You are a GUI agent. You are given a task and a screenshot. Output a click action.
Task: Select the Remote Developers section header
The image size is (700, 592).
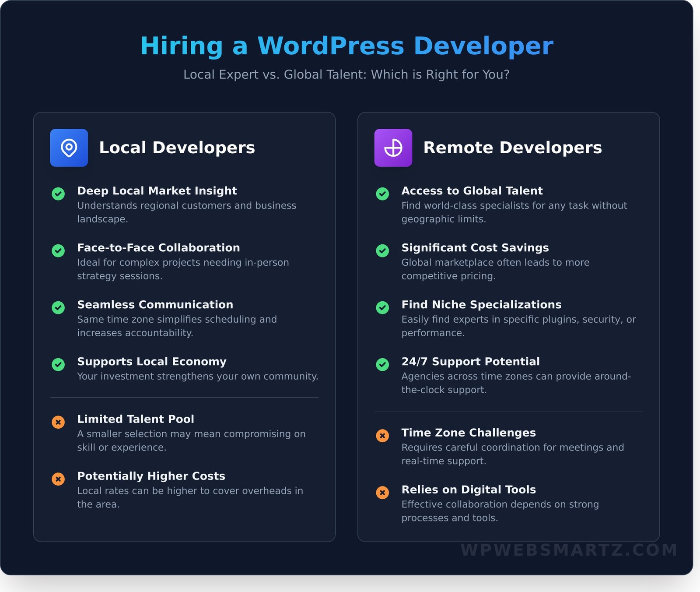click(x=513, y=148)
